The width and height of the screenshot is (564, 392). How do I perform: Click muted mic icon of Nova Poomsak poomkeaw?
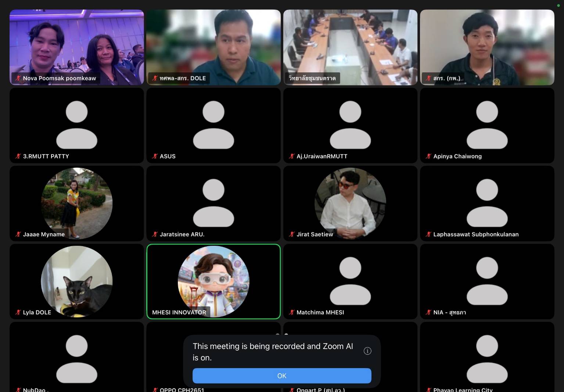click(x=18, y=78)
